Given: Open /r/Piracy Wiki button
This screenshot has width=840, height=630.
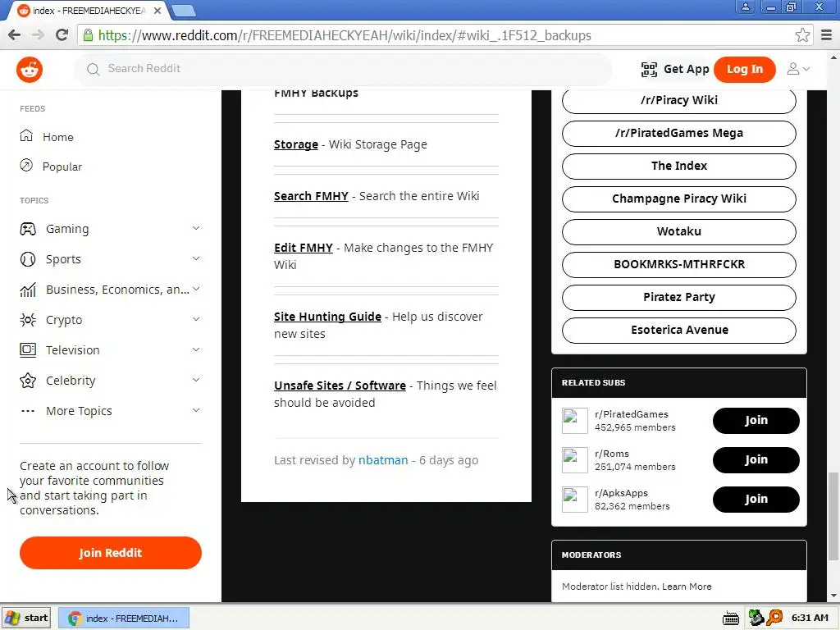Looking at the screenshot, I should point(678,101).
